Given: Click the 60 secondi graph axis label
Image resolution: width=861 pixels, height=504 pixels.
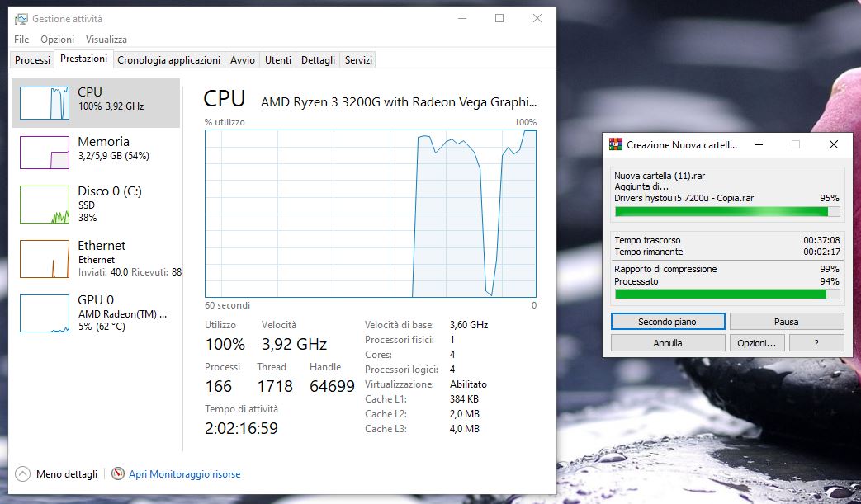Looking at the screenshot, I should (227, 305).
